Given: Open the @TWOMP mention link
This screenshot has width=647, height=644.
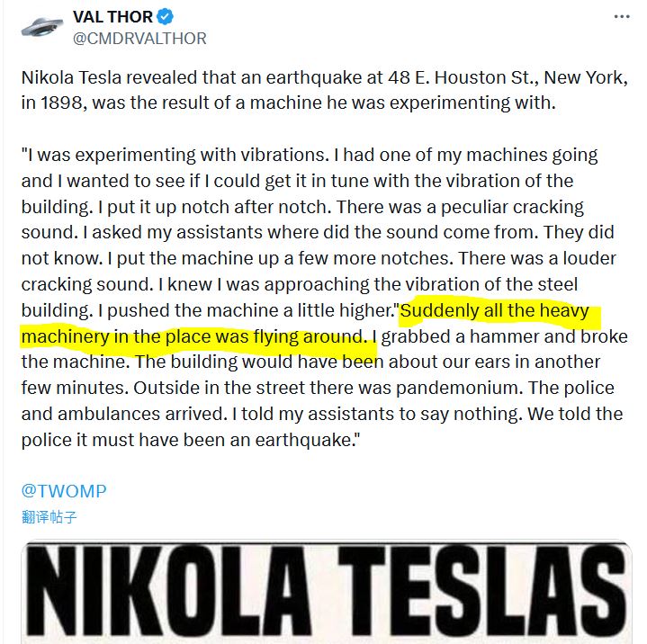Looking at the screenshot, I should click(64, 490).
